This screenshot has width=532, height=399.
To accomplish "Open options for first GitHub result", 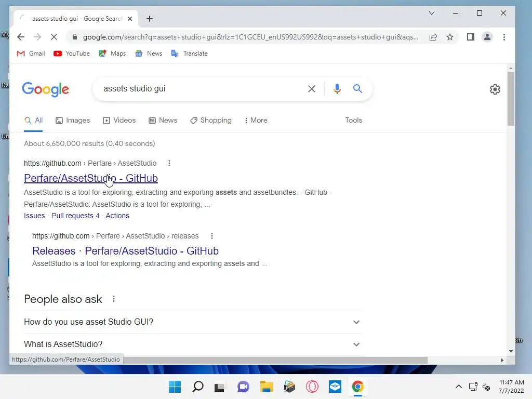I will tap(169, 163).
